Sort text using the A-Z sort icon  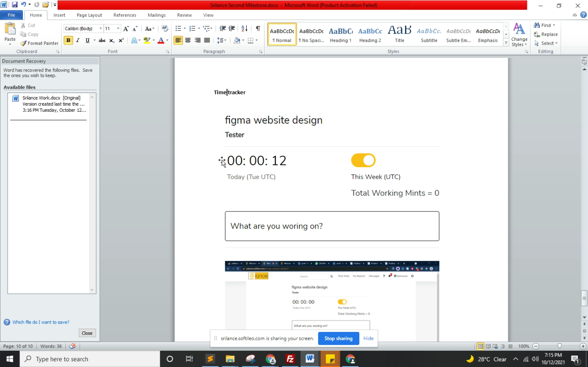[244, 29]
